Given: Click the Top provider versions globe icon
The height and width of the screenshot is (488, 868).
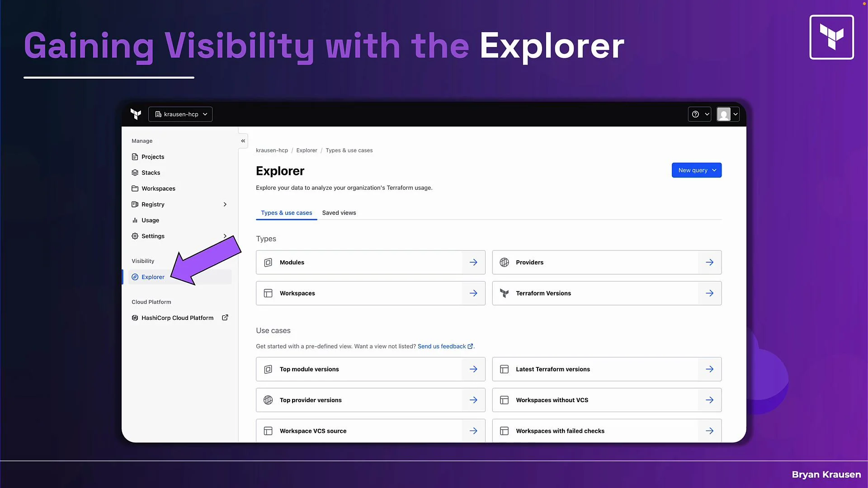Looking at the screenshot, I should pos(268,400).
